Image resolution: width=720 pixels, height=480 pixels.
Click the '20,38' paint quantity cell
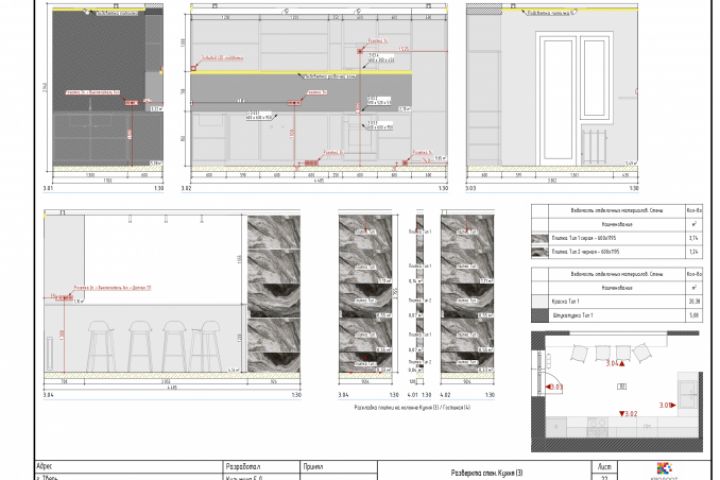point(694,301)
